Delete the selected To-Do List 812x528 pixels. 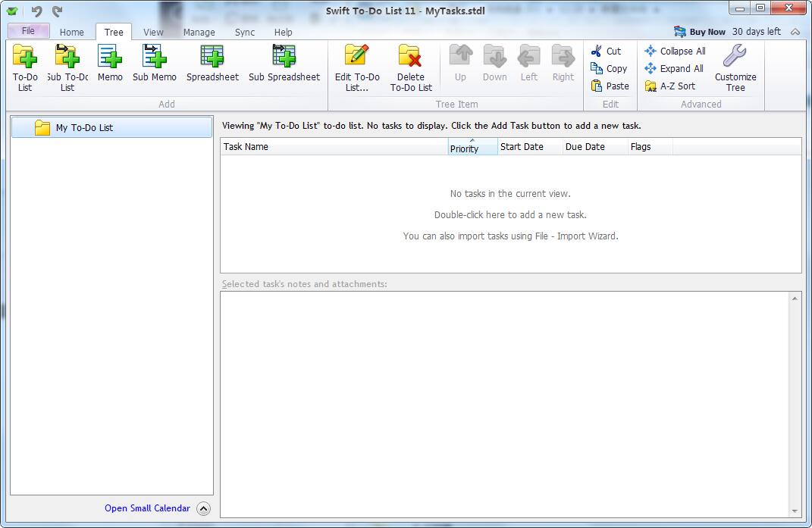[411, 68]
